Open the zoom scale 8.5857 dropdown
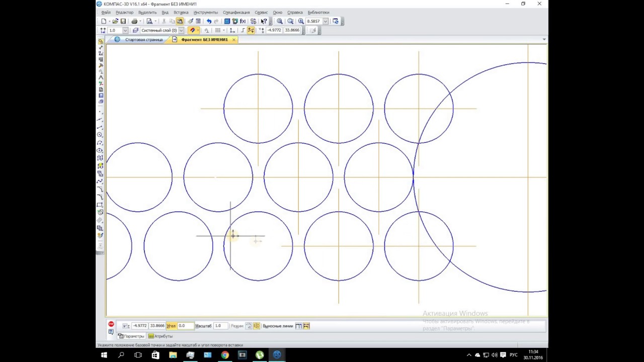Image resolution: width=644 pixels, height=362 pixels. [x=326, y=21]
